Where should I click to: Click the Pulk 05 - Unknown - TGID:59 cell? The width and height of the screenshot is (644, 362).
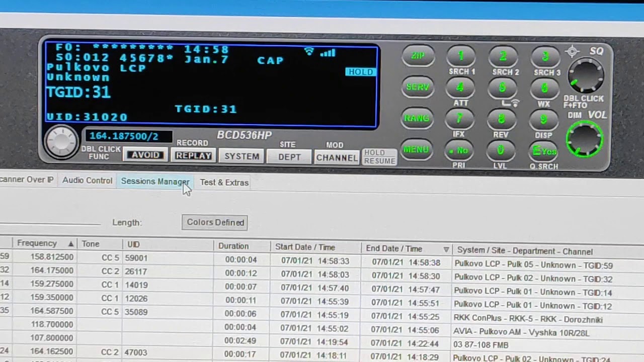(x=533, y=265)
